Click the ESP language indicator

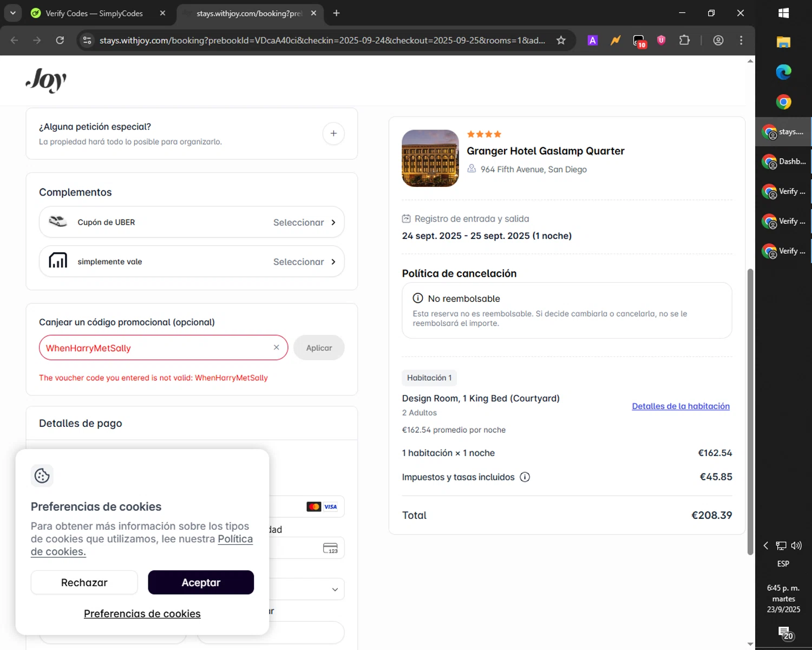coord(783,564)
